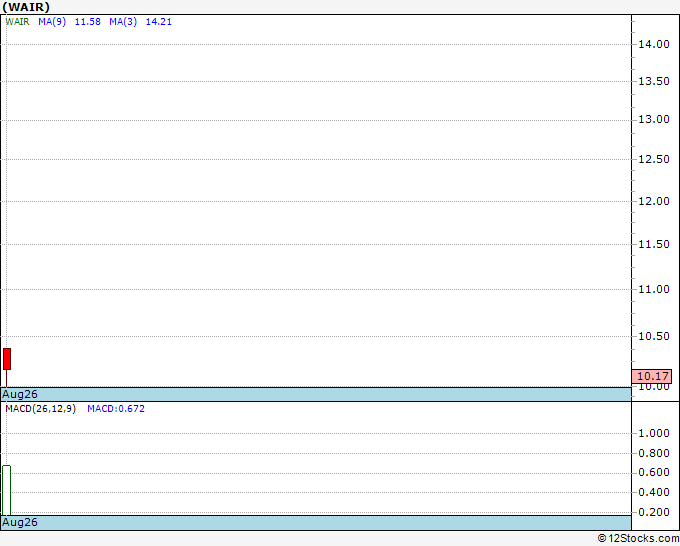Screen dimensions: 680x546
Task: Click the 13.50 price axis label
Action: 654,81
